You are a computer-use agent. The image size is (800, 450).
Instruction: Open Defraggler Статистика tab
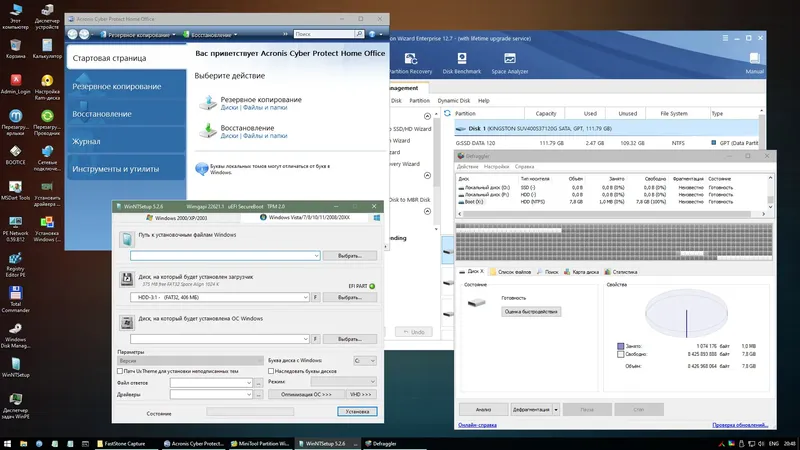[621, 272]
